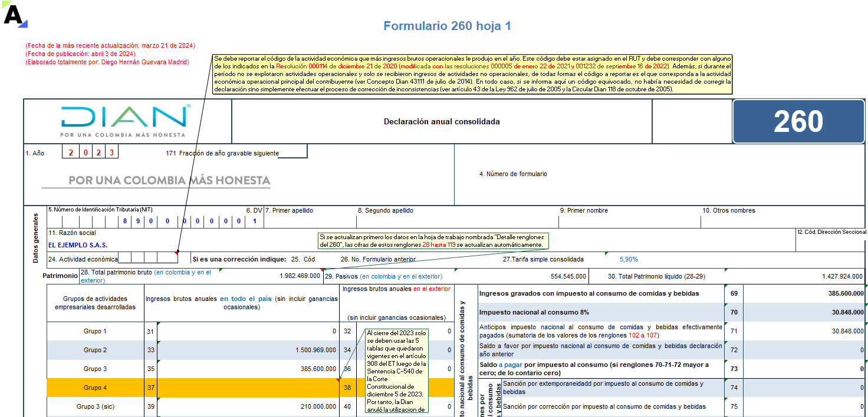The width and height of the screenshot is (868, 417).
Task: Click the 'Fracción de año gravable siguiente' box
Action: coord(292,153)
